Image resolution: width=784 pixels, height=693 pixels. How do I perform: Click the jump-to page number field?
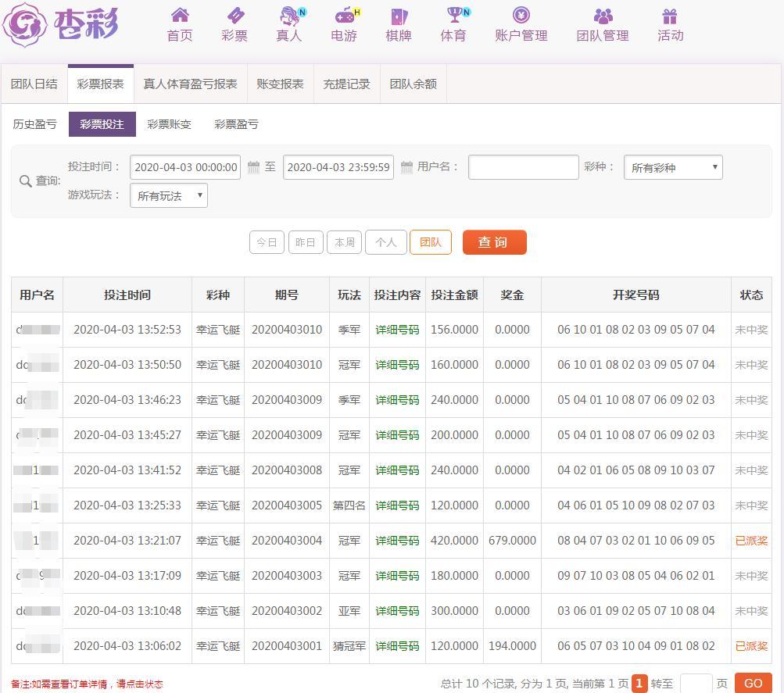pos(696,684)
